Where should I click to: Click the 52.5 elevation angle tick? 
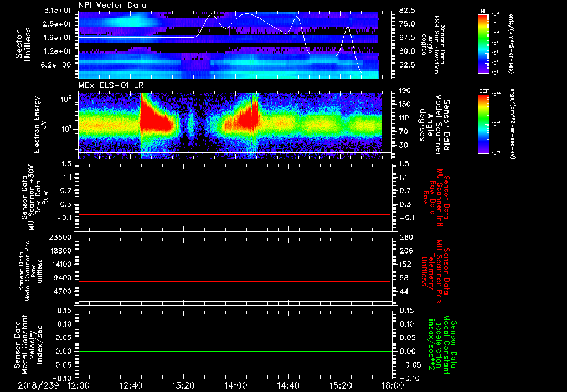pyautogui.click(x=407, y=65)
